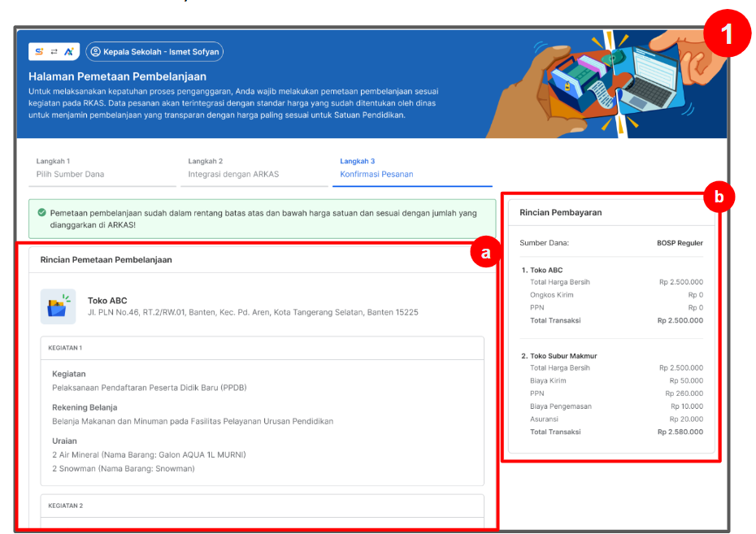Viewport: 756px width, 534px height.
Task: Click the Biaya Kirim Rp 50.000 value
Action: (686, 380)
